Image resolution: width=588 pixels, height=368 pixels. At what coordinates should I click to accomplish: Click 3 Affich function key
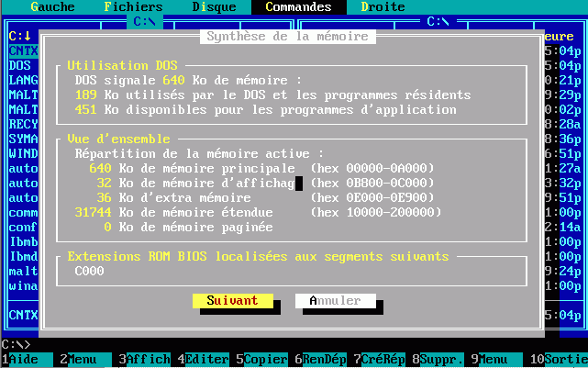click(144, 360)
